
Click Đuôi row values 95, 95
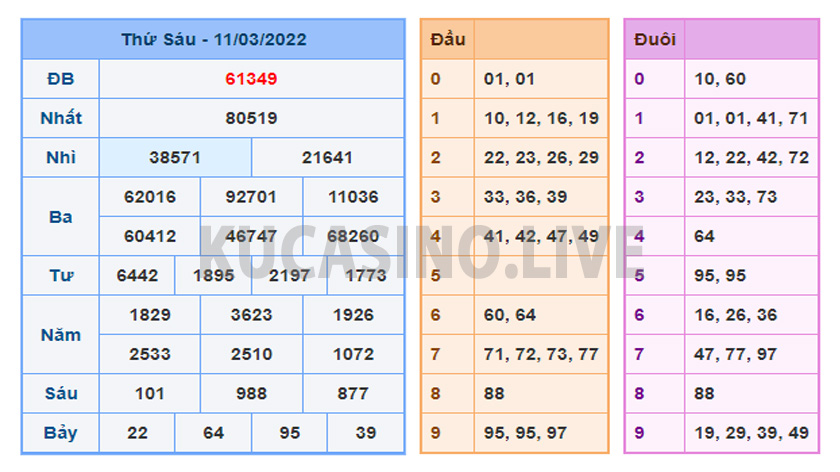[x=720, y=276]
